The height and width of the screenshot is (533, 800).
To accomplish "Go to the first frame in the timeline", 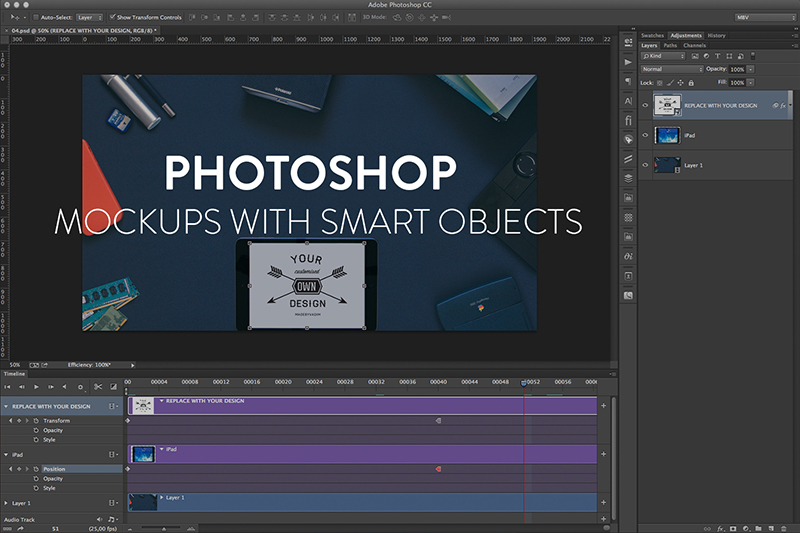I will (x=8, y=386).
